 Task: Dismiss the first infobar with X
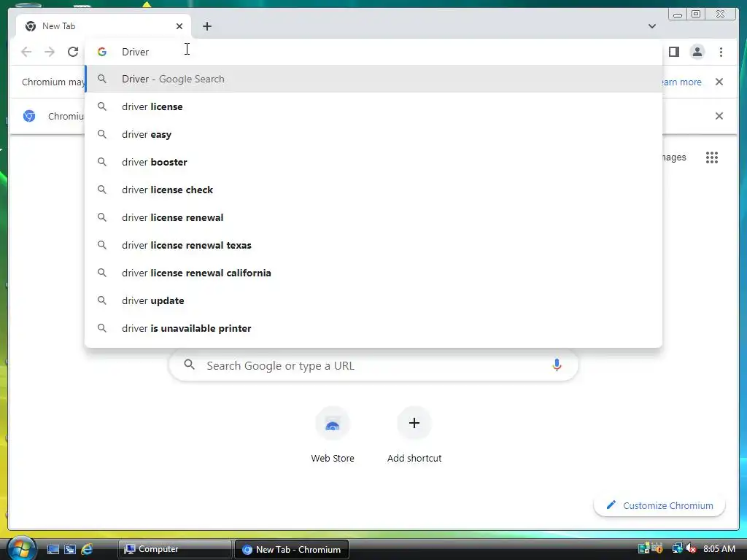[719, 82]
